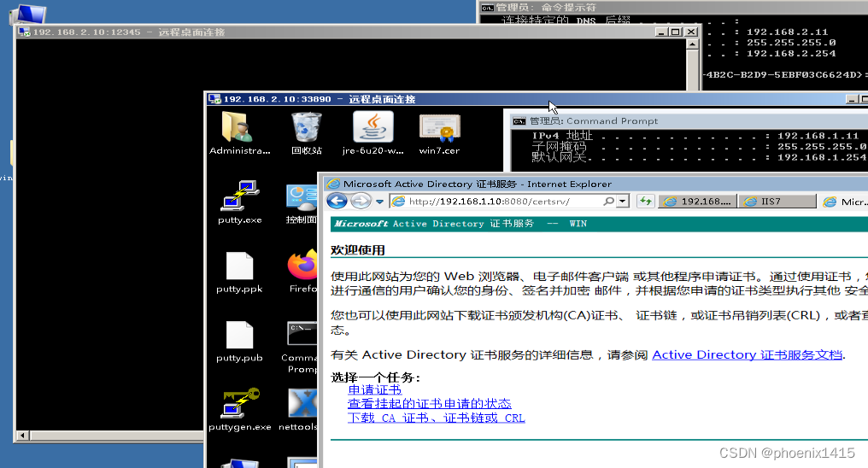
Task: Select the win7.cer certificate file icon
Action: [x=439, y=132]
